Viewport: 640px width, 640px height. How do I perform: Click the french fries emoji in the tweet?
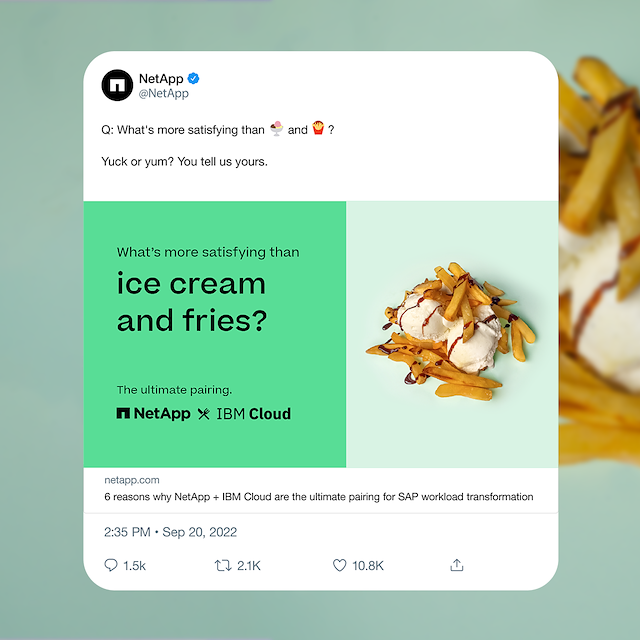tap(318, 128)
